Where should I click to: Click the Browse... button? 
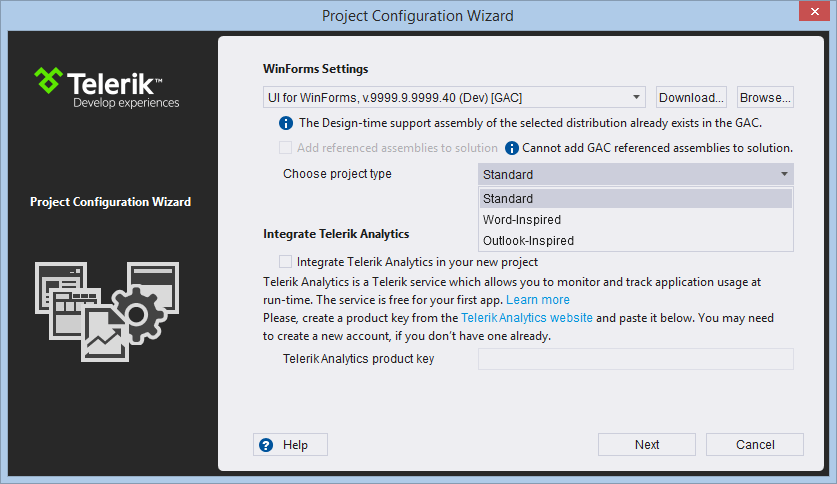(x=765, y=97)
